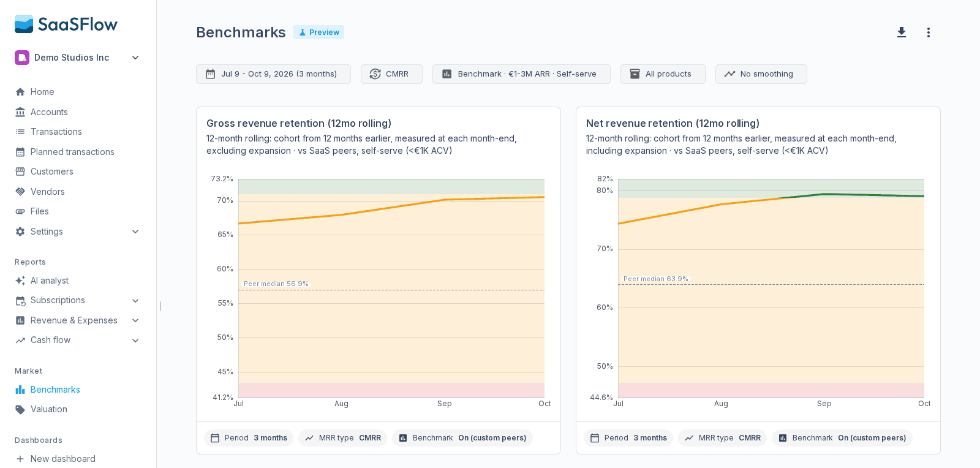
Task: Expand the Demo Studios Inc company switcher
Action: 135,58
